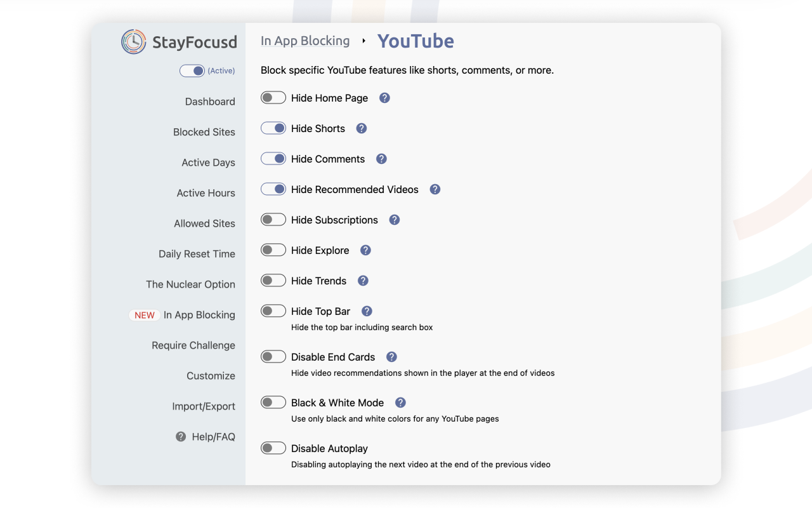Click the Disable Autoplay label text

(329, 448)
